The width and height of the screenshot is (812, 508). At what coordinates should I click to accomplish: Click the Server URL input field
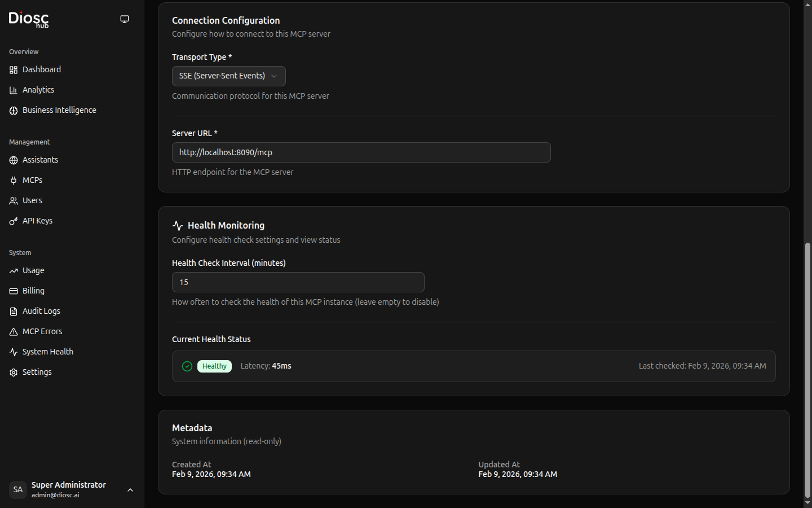[x=361, y=152]
